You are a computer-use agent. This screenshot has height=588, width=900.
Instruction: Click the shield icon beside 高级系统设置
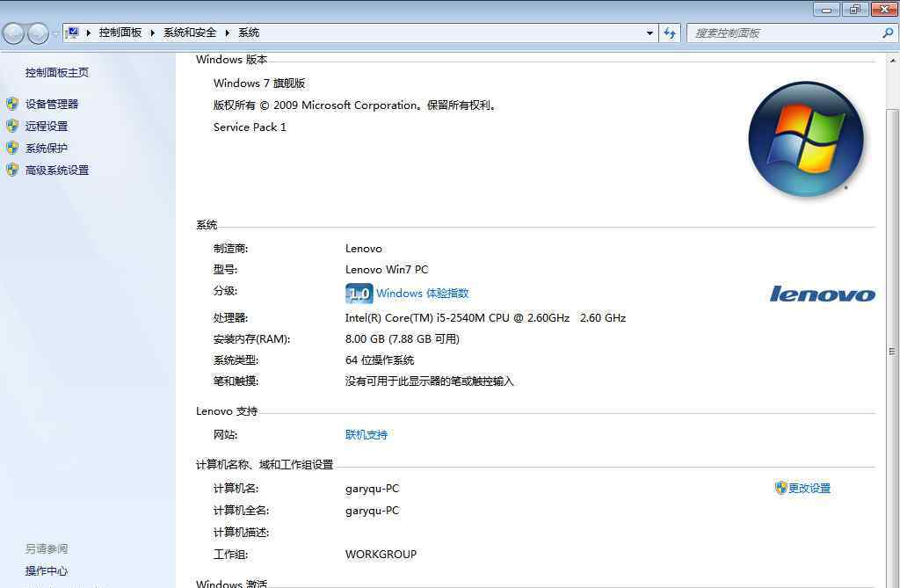coord(12,170)
